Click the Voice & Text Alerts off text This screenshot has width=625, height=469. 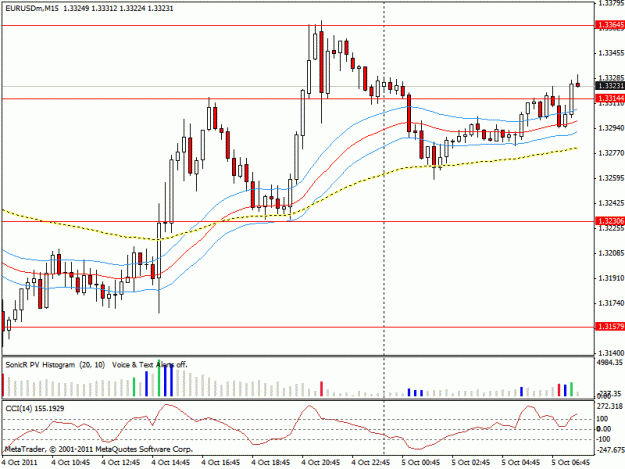click(x=149, y=365)
